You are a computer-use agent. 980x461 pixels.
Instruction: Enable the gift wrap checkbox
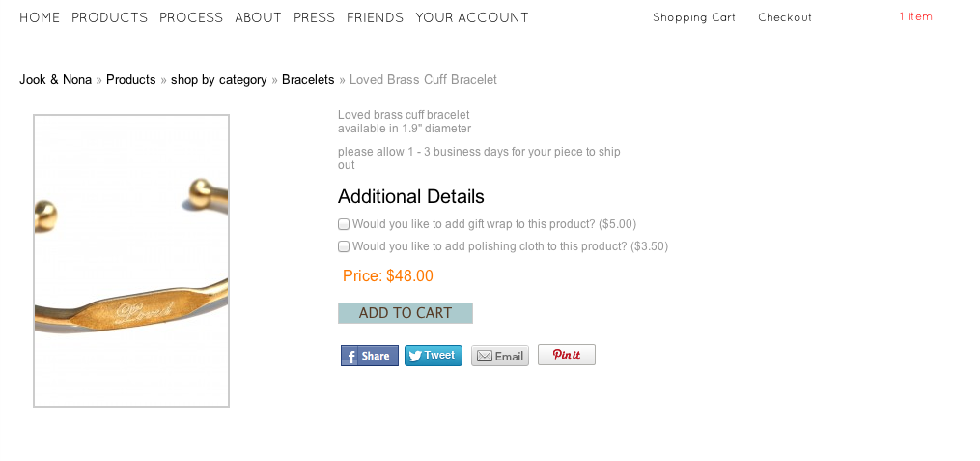coord(344,224)
